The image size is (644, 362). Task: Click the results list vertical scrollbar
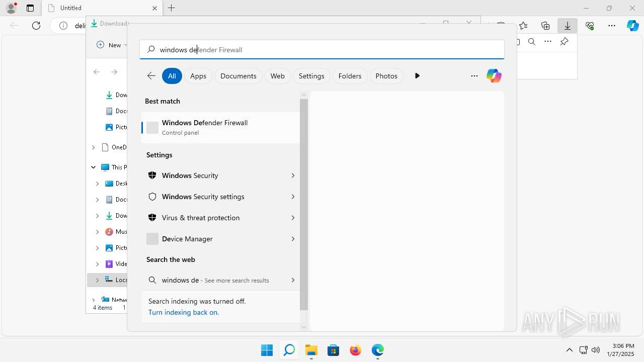pos(304,204)
